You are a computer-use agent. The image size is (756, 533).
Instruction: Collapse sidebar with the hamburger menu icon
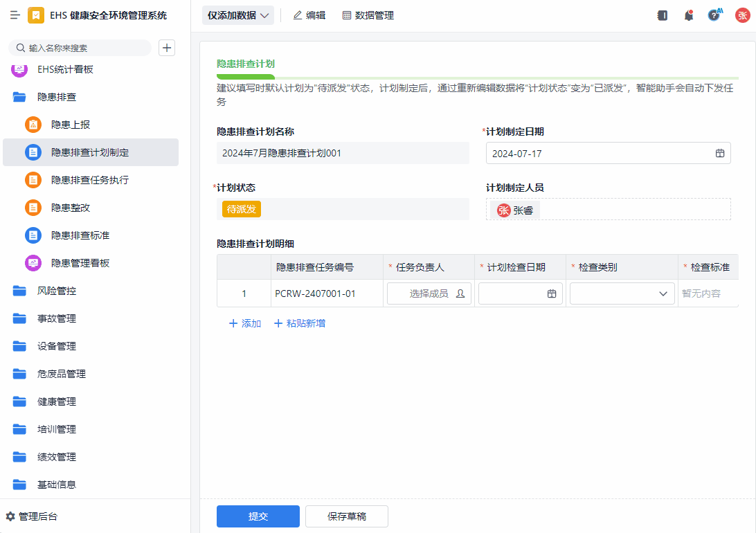[x=15, y=15]
